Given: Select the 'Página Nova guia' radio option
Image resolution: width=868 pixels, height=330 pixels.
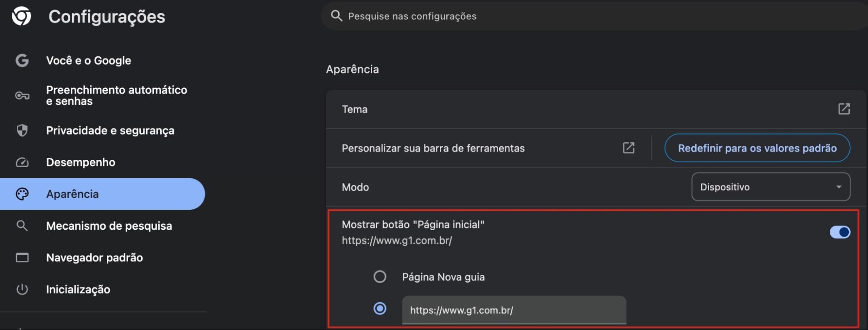Looking at the screenshot, I should tap(380, 277).
